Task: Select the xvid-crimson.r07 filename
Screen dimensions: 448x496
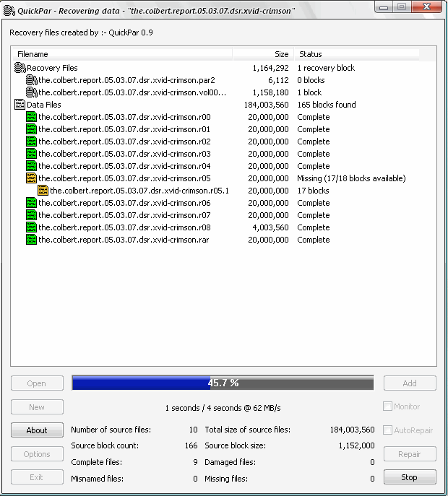Action: 124,215
